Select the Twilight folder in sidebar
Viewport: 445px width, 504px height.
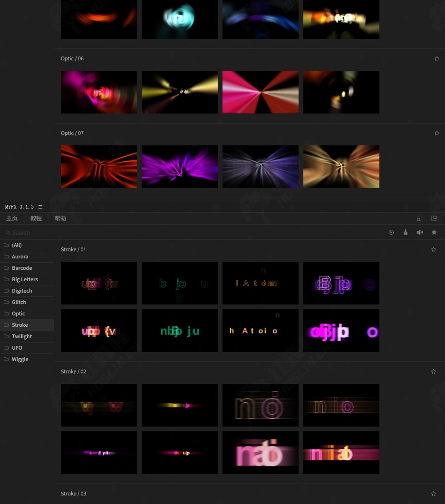point(22,336)
